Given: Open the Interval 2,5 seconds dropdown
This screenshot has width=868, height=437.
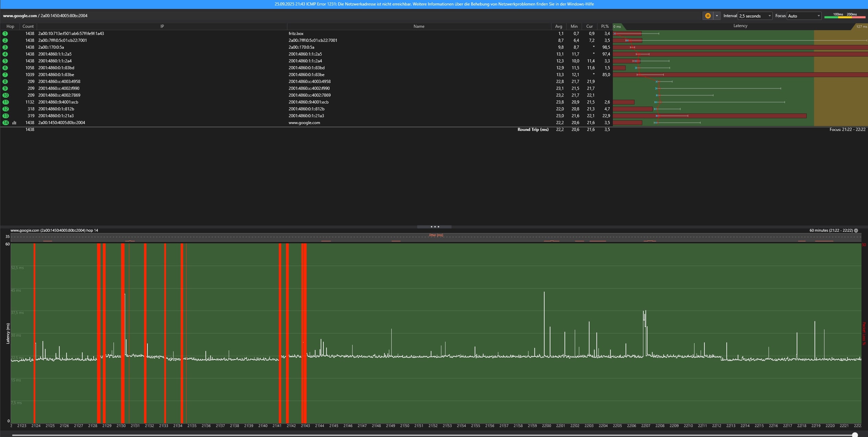Looking at the screenshot, I should (755, 16).
